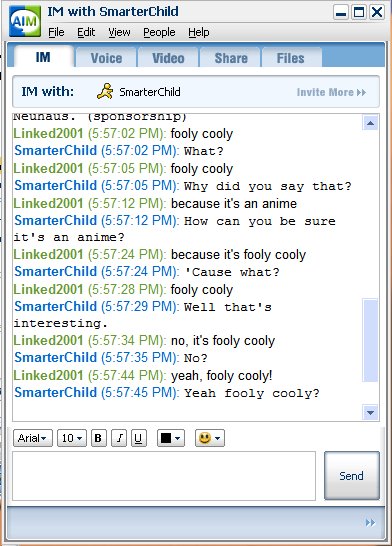The height and width of the screenshot is (546, 392).
Task: Switch to the Voice tab
Action: (106, 58)
